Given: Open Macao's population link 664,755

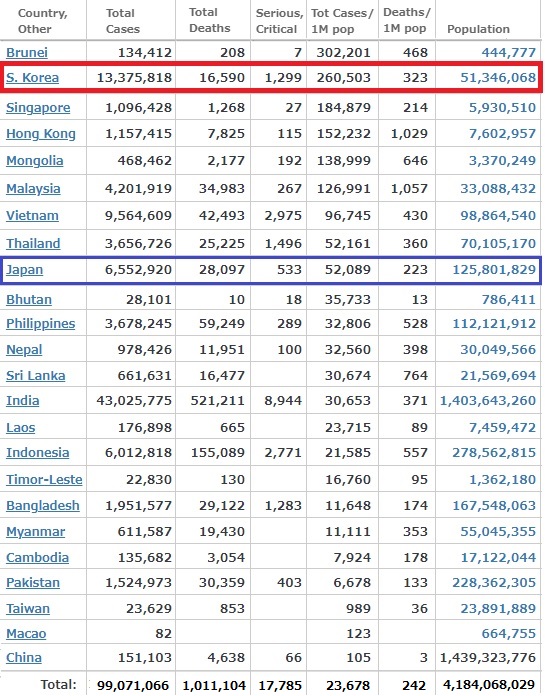Looking at the screenshot, I should [x=509, y=633].
